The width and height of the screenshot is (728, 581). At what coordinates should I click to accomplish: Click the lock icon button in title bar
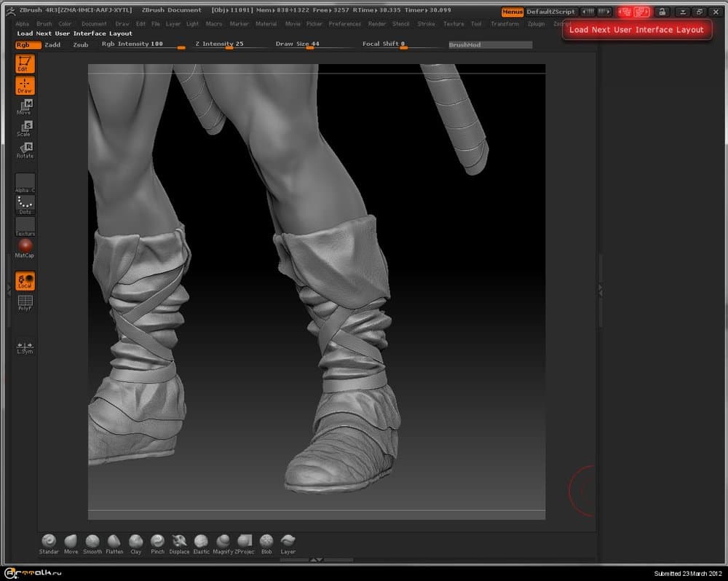662,12
